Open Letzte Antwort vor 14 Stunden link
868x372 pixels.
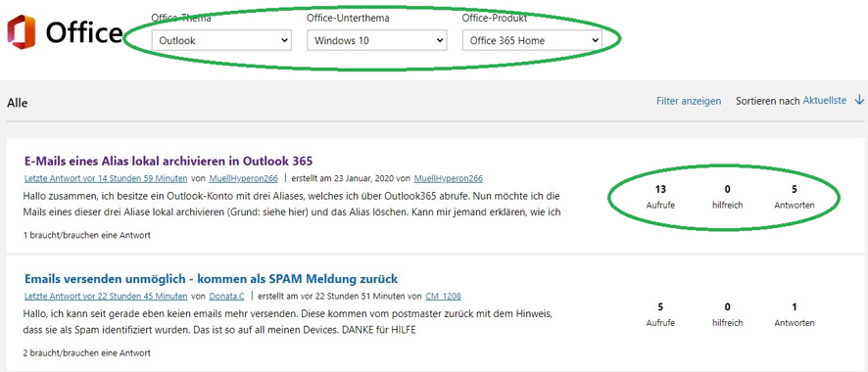pos(106,178)
